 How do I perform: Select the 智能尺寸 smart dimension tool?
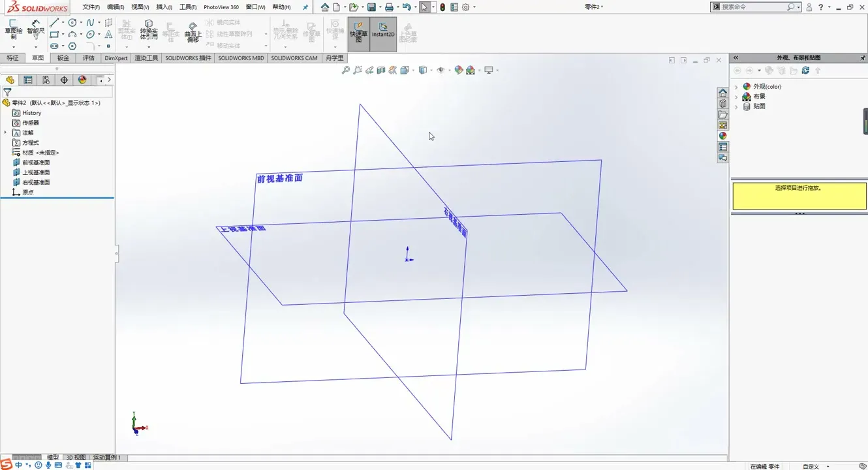36,29
